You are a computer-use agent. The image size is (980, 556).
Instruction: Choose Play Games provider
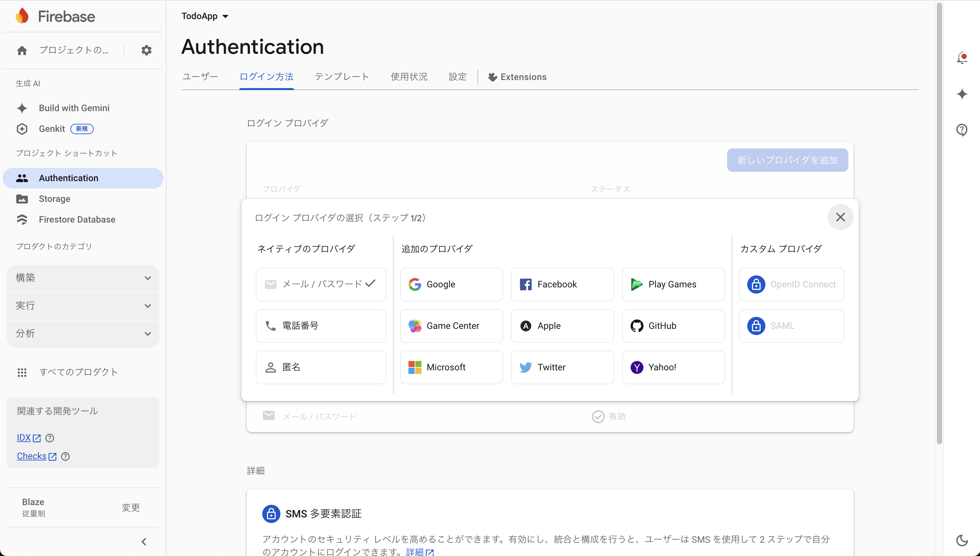pyautogui.click(x=673, y=284)
